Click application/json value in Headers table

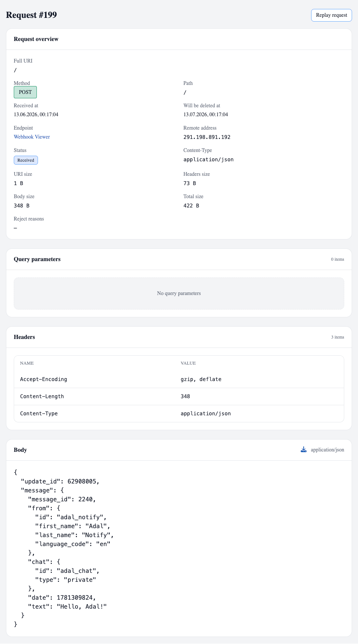206,413
